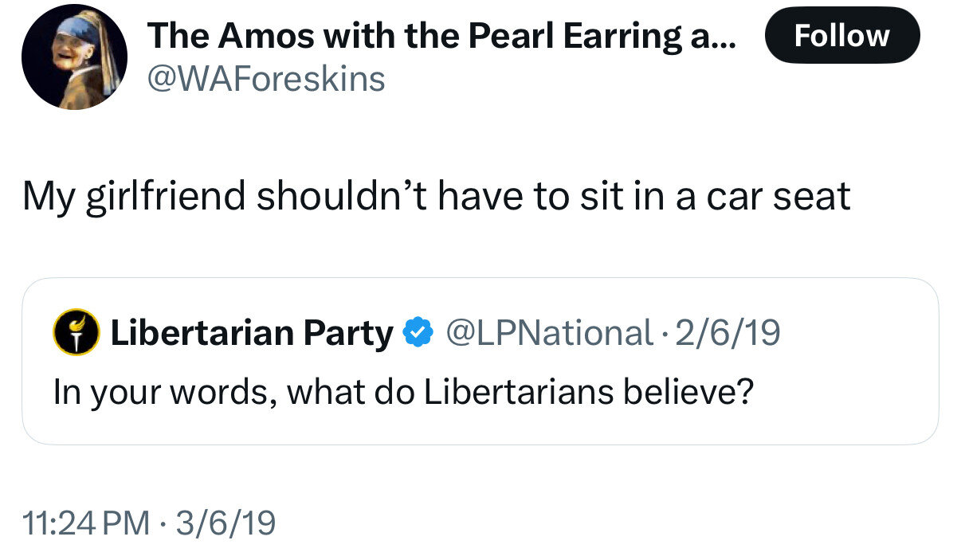Click the 3/6/19 post date
Image resolution: width=961 pixels, height=560 pixels.
[x=225, y=523]
